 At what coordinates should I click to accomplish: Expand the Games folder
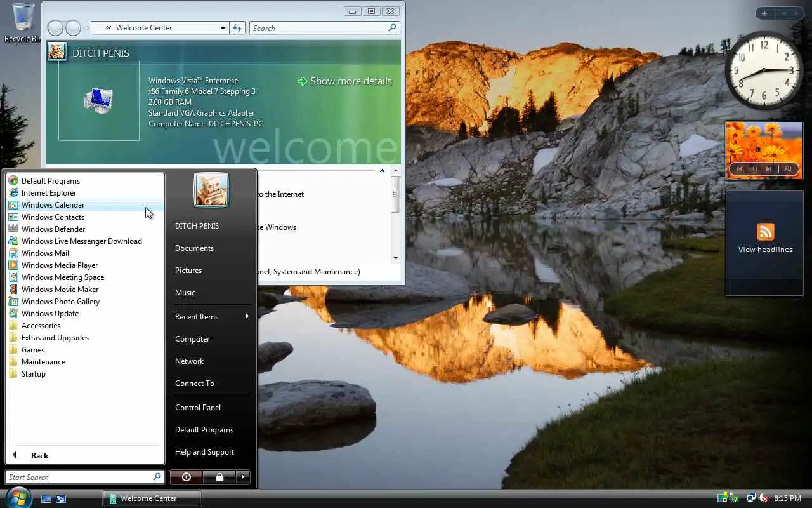pos(84,350)
